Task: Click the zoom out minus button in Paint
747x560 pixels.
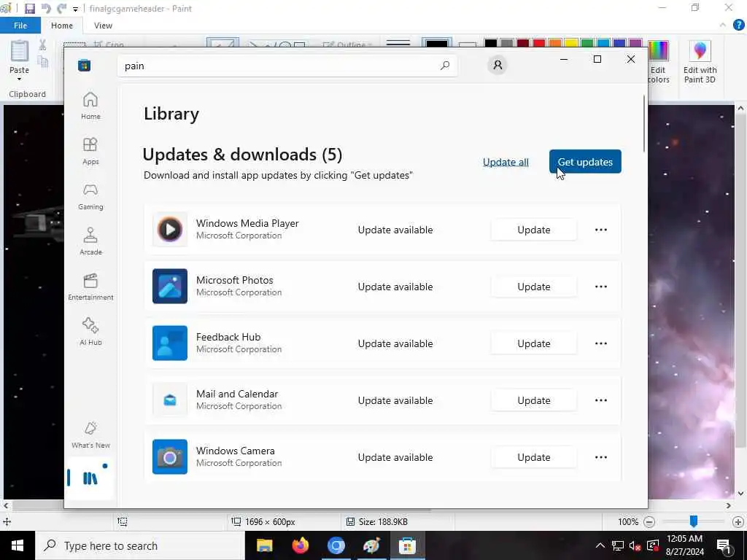Action: [649, 522]
